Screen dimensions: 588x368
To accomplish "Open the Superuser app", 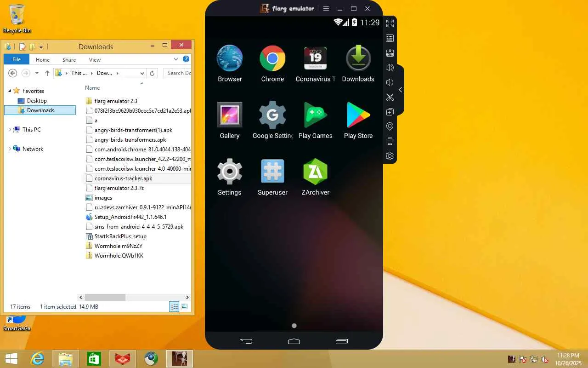I will tap(272, 177).
